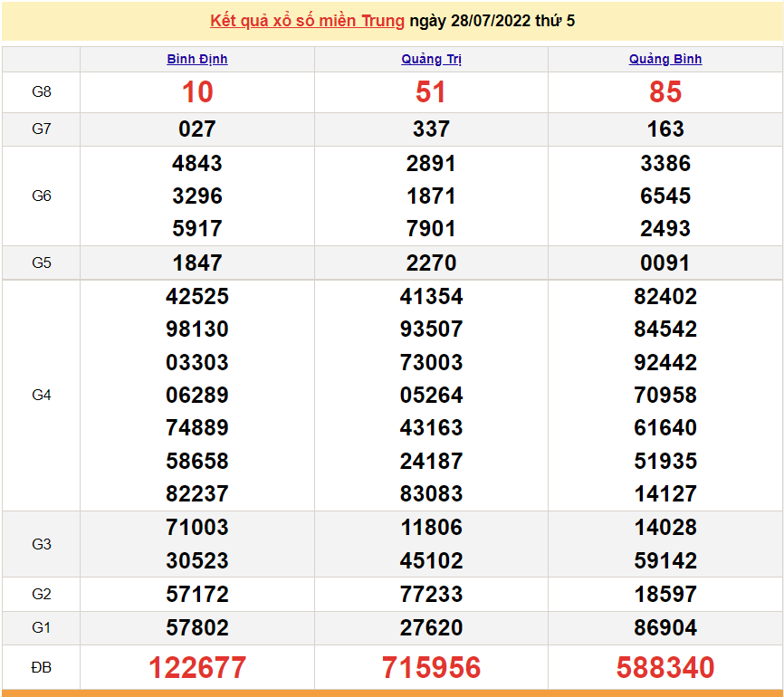The height and width of the screenshot is (697, 784).
Task: Select G3 number 11806 in Quảng Trị
Action: (431, 528)
